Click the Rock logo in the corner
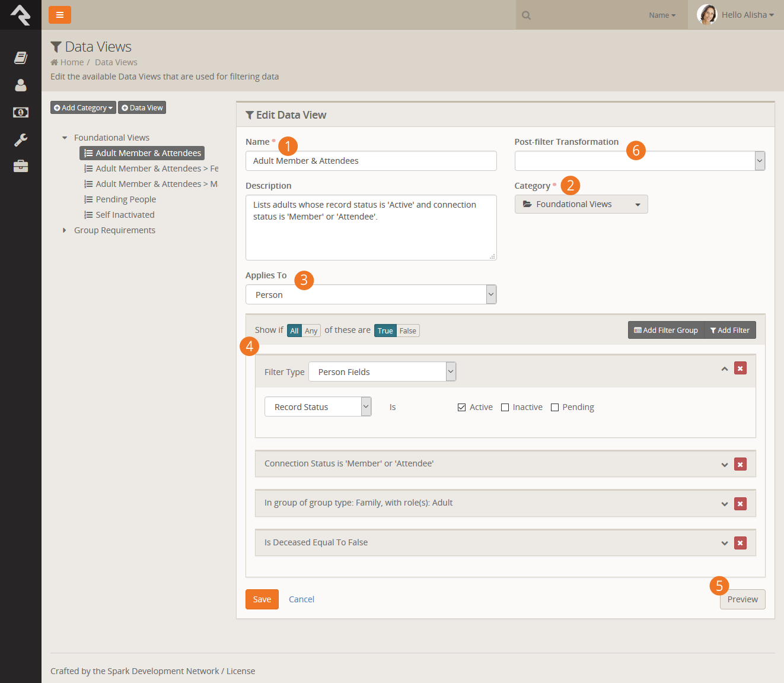 (x=20, y=15)
